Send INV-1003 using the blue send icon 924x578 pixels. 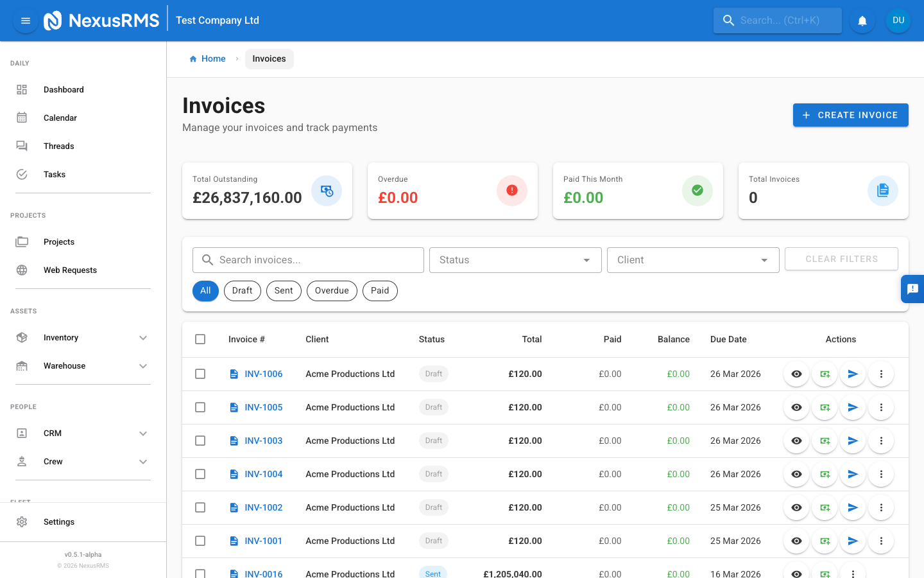(853, 441)
